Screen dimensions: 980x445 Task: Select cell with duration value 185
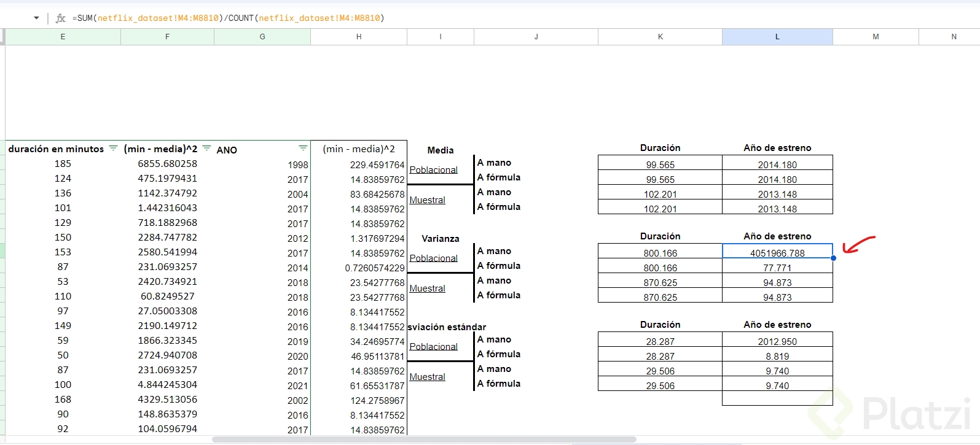tap(63, 164)
